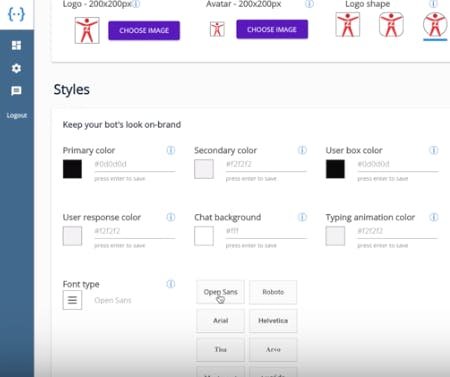Open the User box color swatch
This screenshot has height=377, width=450.
coord(335,169)
